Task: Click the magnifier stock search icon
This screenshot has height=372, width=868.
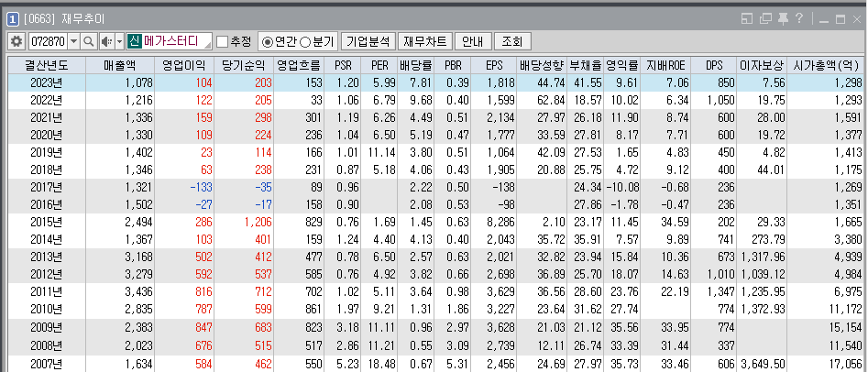Action: click(x=88, y=41)
